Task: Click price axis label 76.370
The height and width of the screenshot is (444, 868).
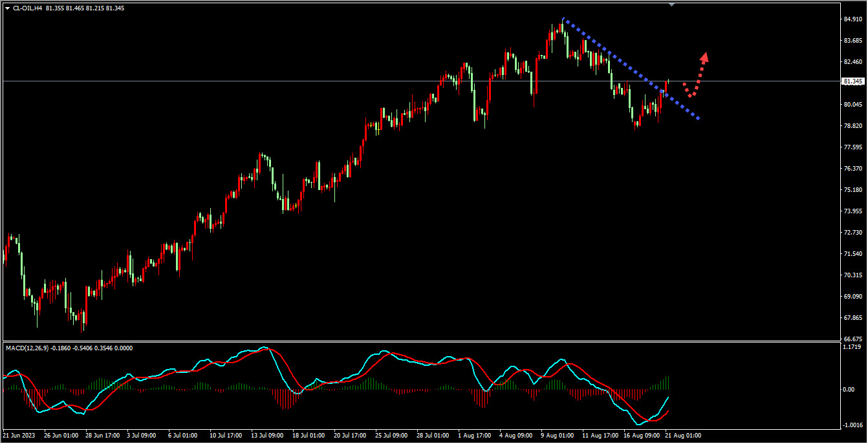Action: 854,169
